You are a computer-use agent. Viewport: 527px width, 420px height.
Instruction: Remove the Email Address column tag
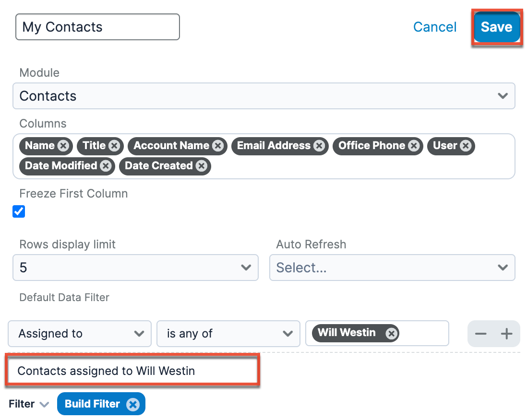pos(319,146)
